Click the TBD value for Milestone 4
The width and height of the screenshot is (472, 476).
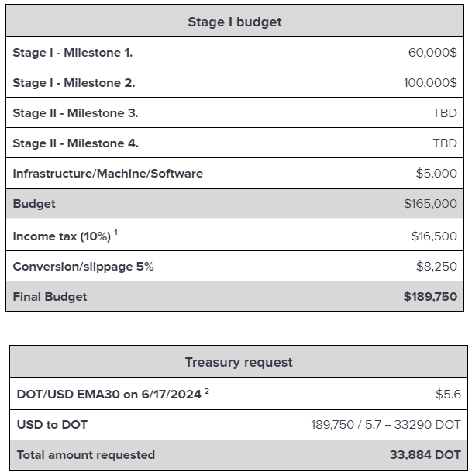pos(444,143)
